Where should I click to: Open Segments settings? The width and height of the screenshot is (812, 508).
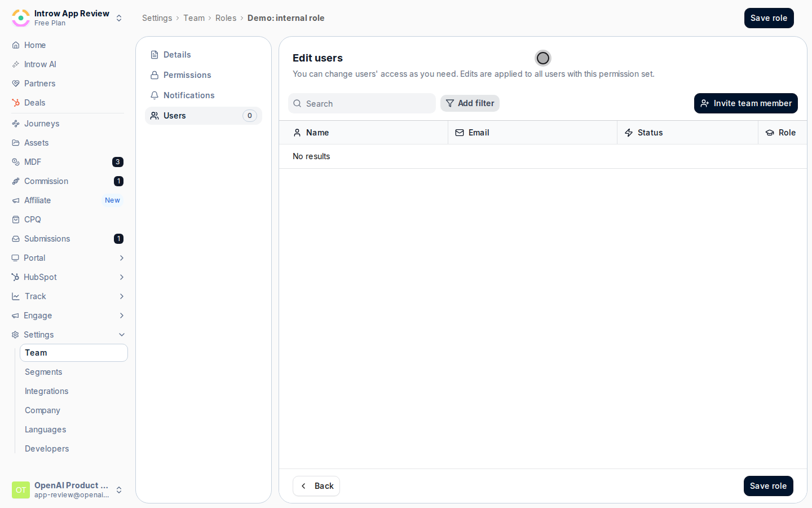coord(74,372)
